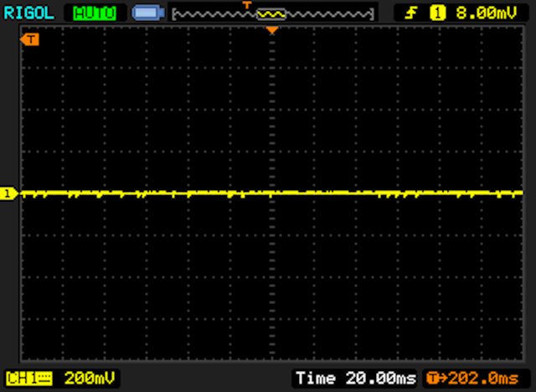Click the orange trigger level T marker on left edge
The image size is (536, 392).
(x=30, y=39)
